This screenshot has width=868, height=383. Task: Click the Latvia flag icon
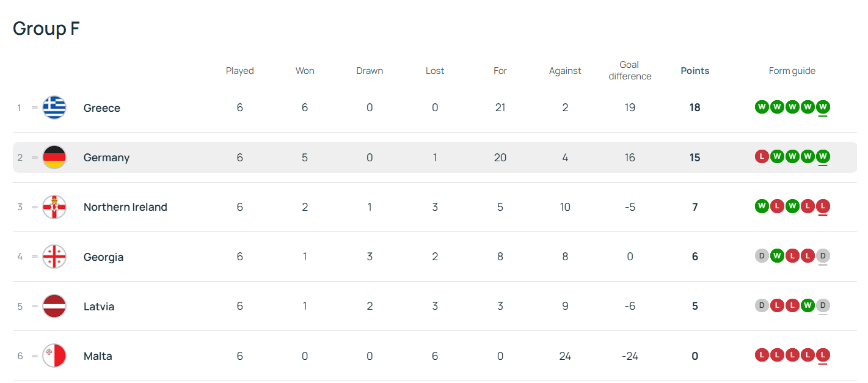[x=54, y=306]
